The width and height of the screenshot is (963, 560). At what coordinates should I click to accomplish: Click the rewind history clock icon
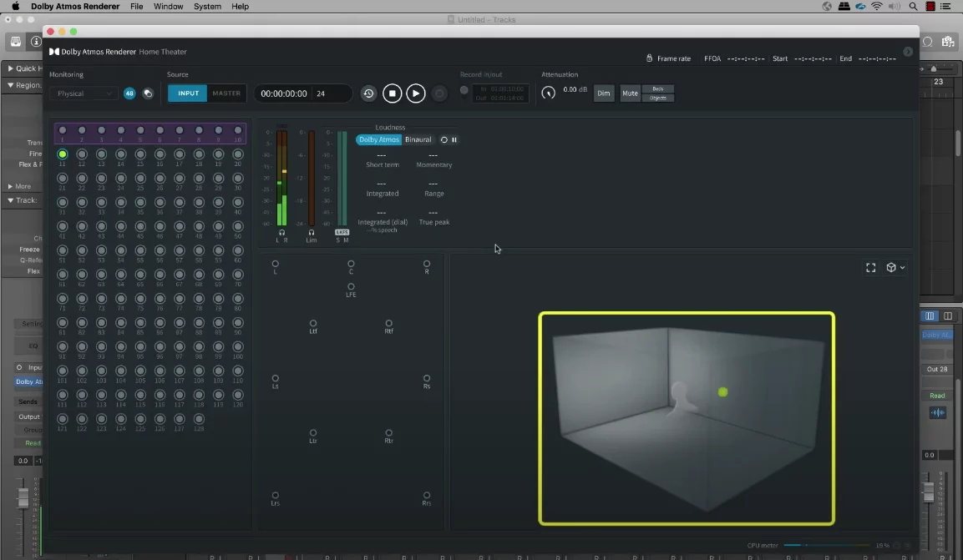coord(368,93)
